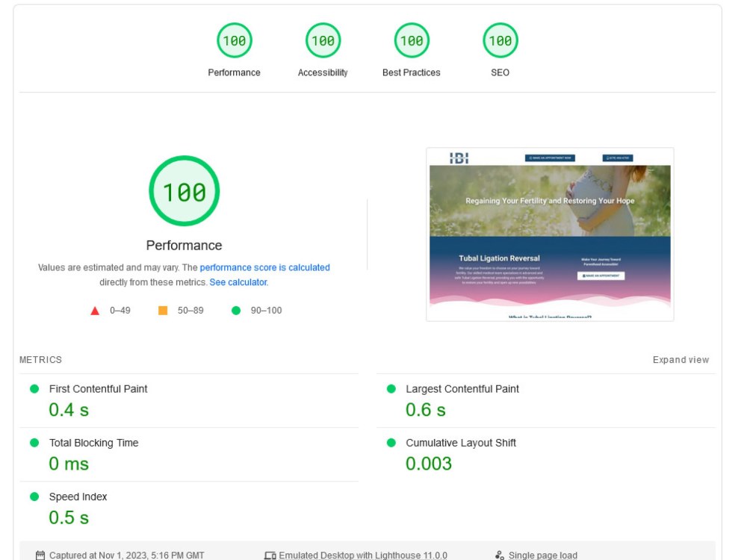Click the SEO score gauge
This screenshot has height=560, width=747.
point(500,40)
